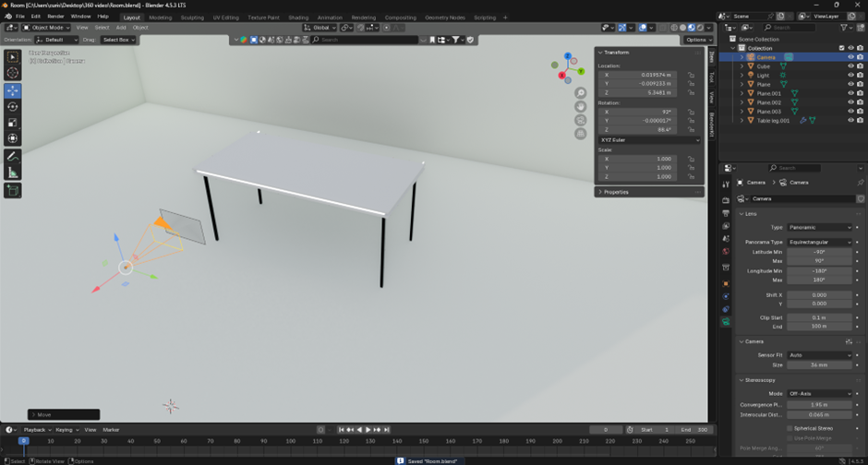Toggle visibility of Table leg.001

click(850, 121)
